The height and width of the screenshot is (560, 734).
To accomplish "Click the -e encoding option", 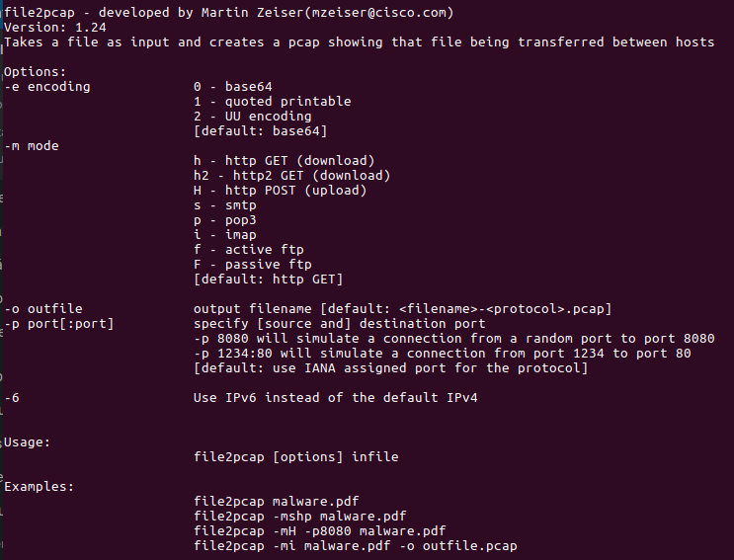I will coord(47,87).
